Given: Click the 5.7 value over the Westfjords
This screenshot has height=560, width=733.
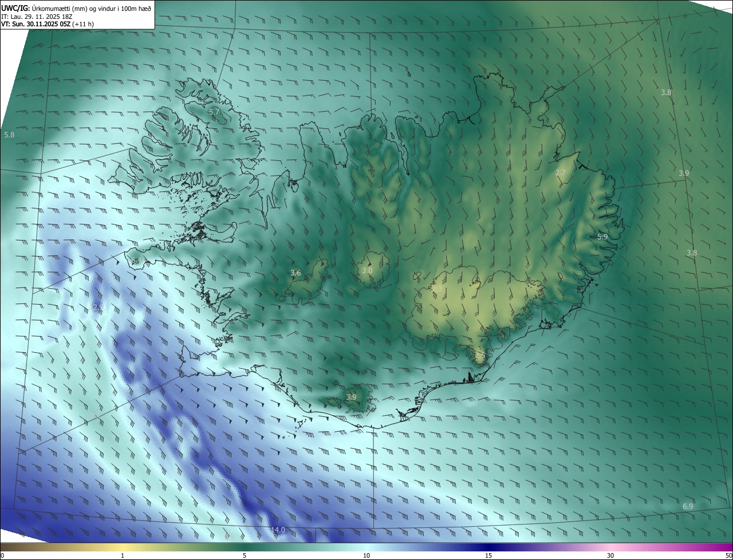Looking at the screenshot, I should click(x=214, y=112).
